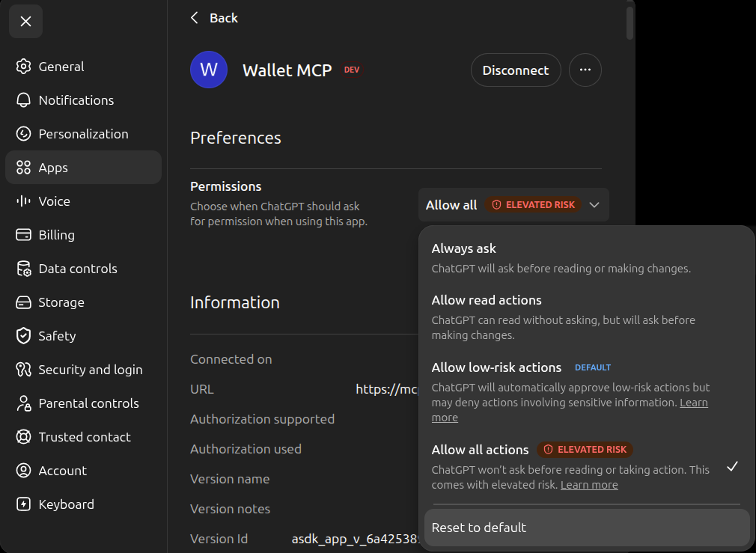The width and height of the screenshot is (756, 553).
Task: Click the Security and login key icon
Action: tap(23, 370)
